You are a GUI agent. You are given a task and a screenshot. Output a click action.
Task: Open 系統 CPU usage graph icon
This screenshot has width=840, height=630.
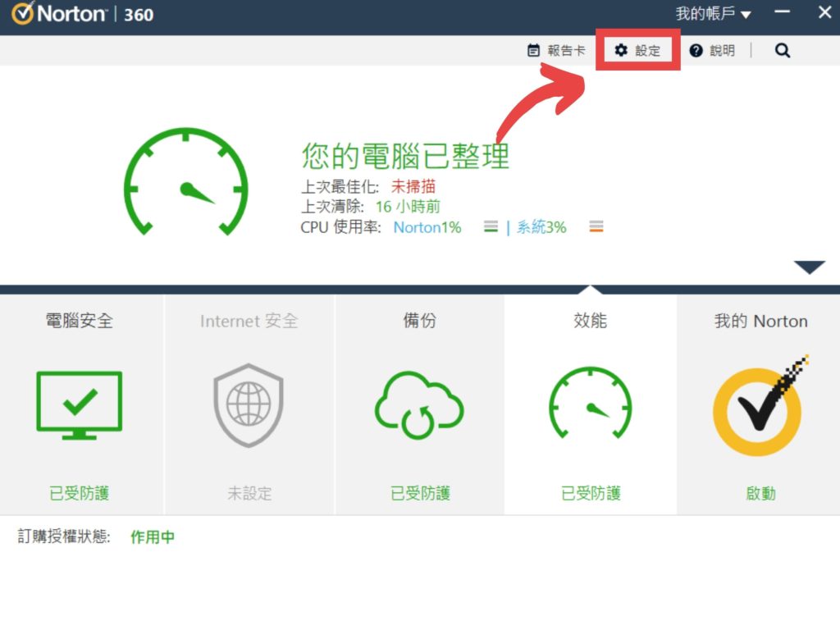(596, 226)
